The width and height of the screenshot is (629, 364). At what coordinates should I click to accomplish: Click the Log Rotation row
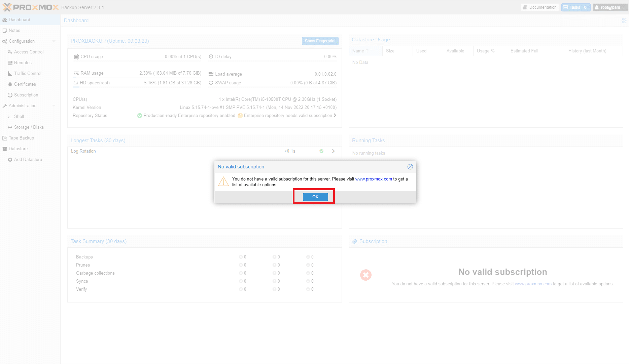(204, 151)
